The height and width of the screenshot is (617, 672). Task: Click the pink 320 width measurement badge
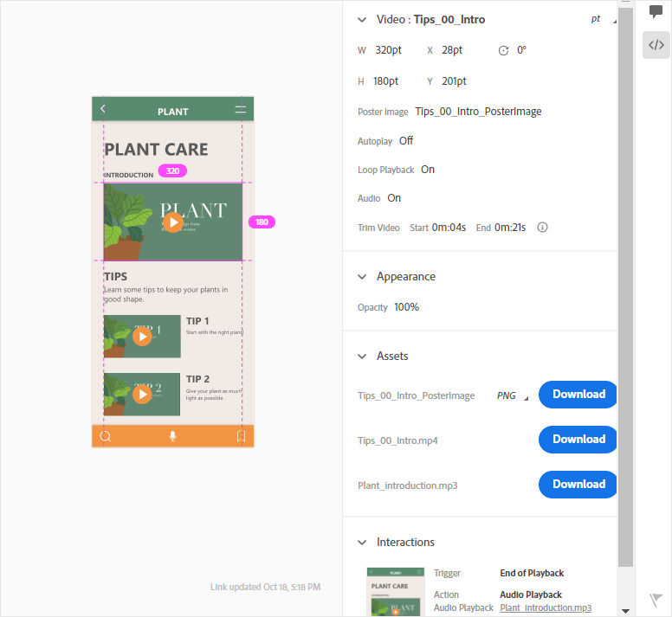coord(172,170)
